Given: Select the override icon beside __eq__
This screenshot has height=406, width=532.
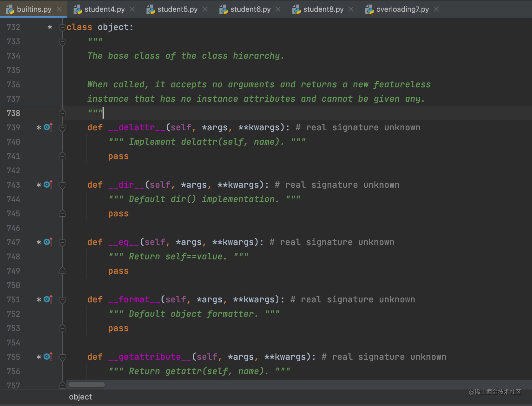Looking at the screenshot, I should (x=47, y=242).
